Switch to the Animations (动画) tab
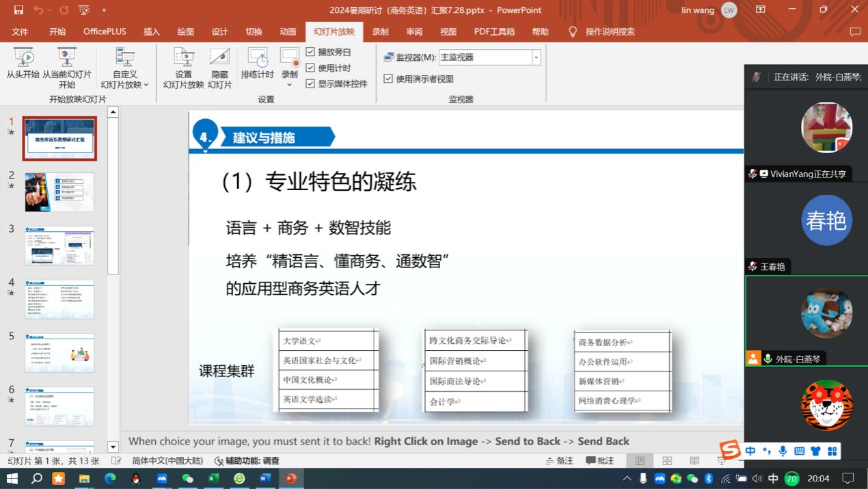 [x=288, y=31]
